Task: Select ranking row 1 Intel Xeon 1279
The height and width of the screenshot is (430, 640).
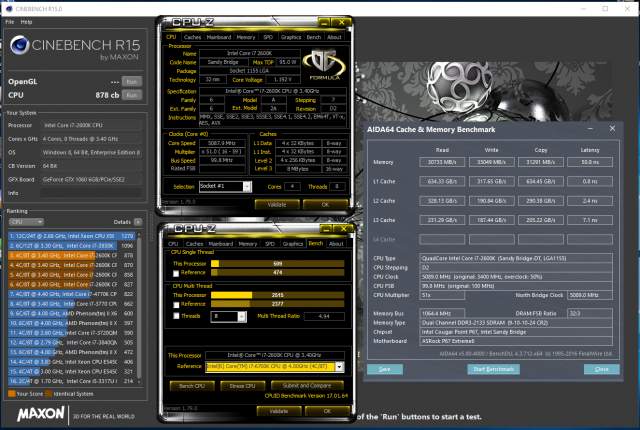Action: click(x=72, y=236)
